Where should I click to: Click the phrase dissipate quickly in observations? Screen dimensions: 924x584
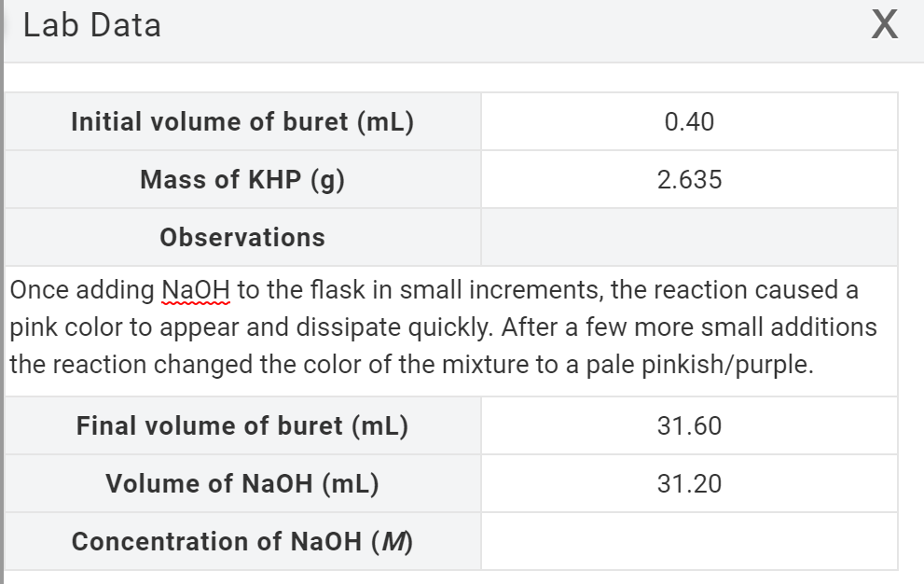point(394,327)
